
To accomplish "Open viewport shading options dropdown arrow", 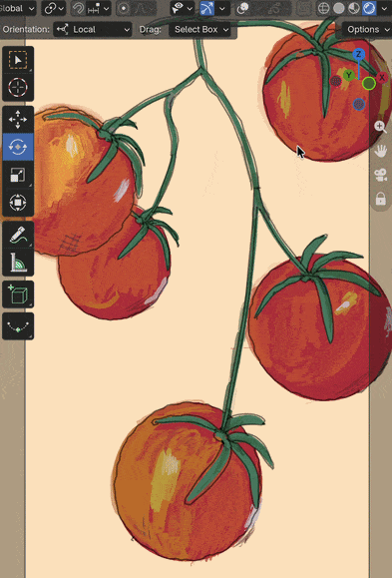I will pos(383,8).
